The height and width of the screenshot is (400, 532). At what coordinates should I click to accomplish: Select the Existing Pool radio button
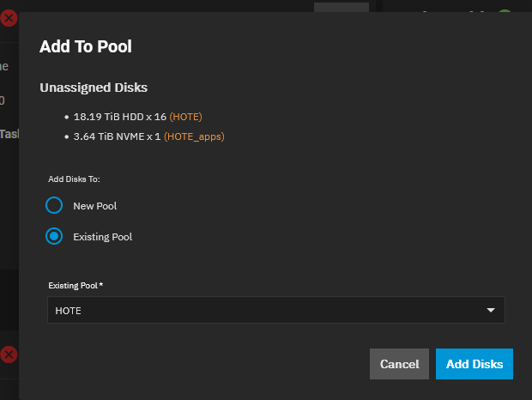point(54,236)
